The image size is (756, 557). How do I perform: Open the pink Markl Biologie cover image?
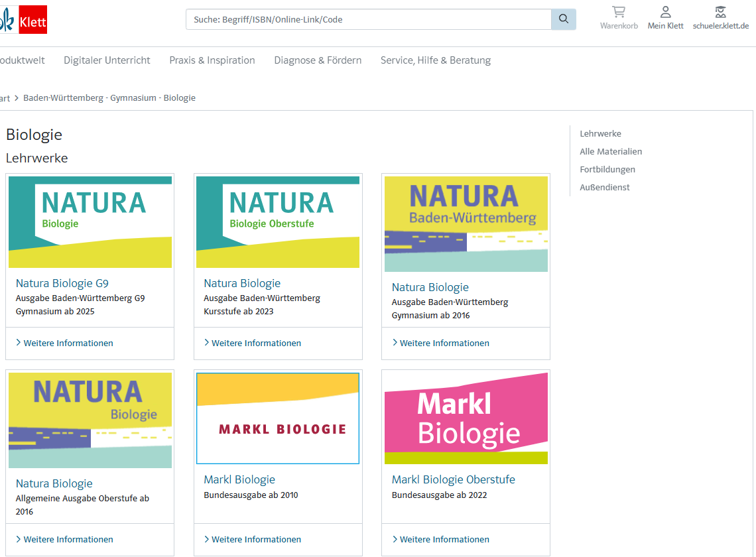point(466,418)
